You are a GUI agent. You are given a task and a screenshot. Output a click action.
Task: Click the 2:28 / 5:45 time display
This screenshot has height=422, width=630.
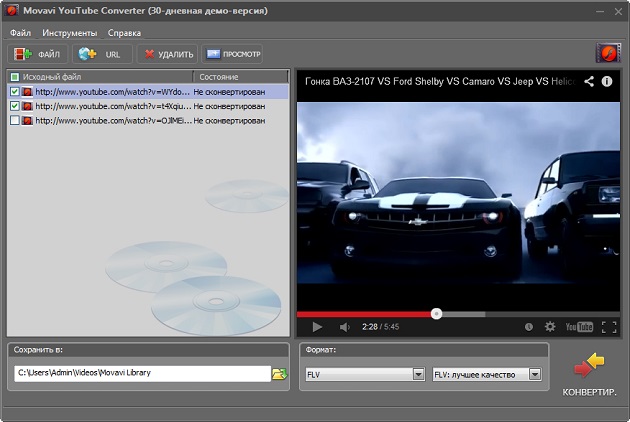380,327
